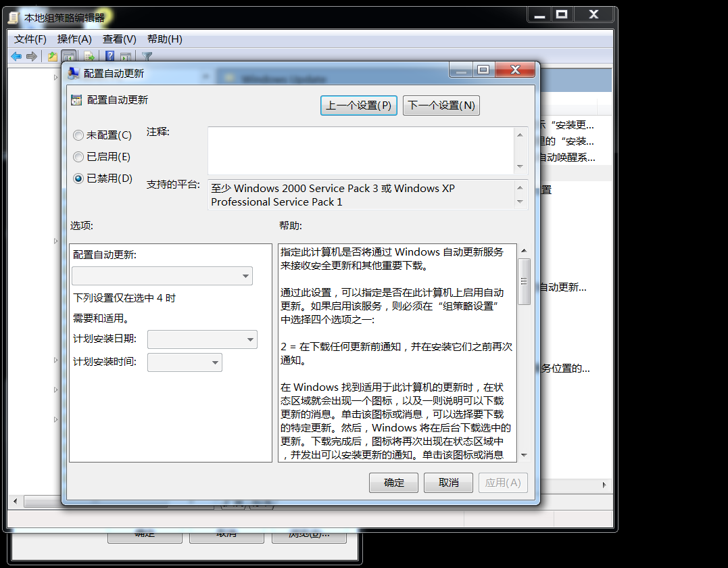Open the 查看(V) menu

point(120,39)
